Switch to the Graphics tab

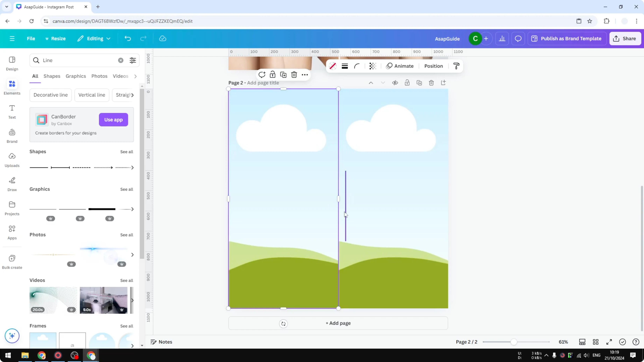(76, 76)
